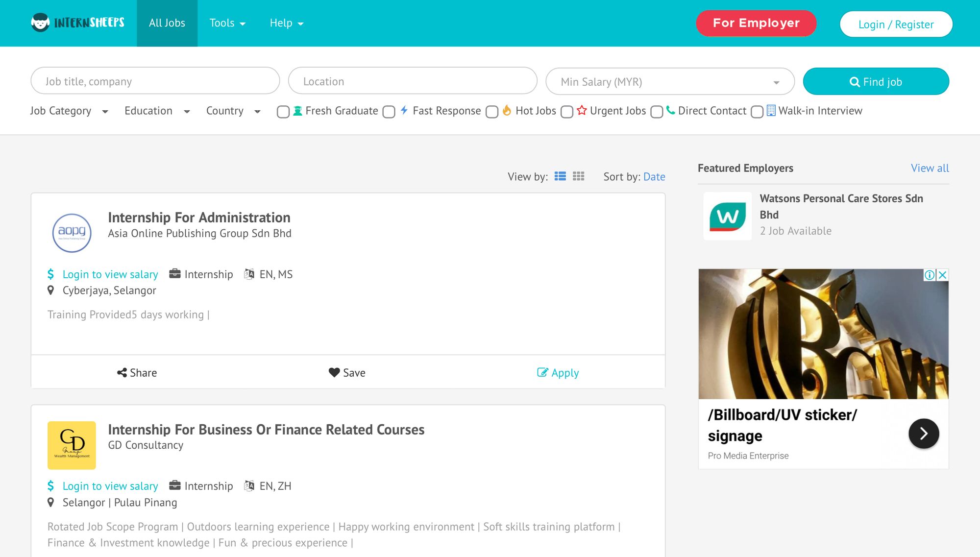Open the Tools menu

(227, 23)
